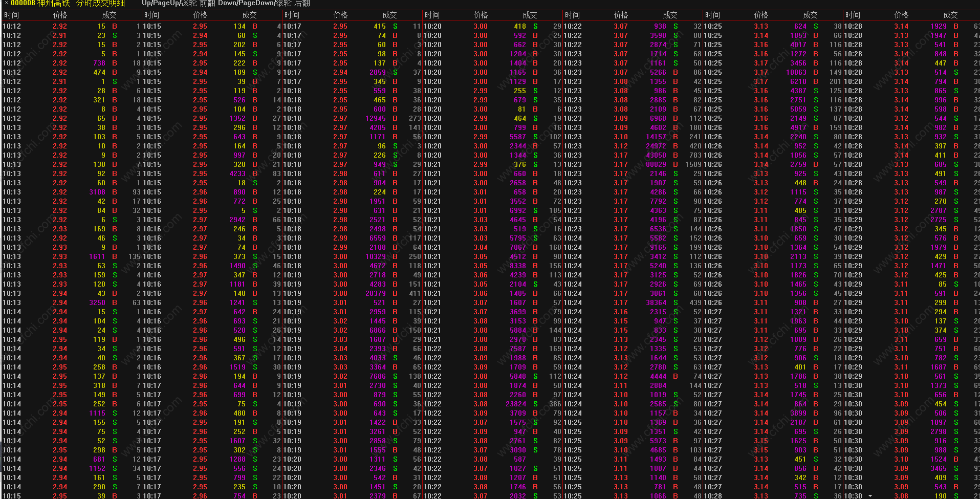The height and width of the screenshot is (499, 980).
Task: Select the trade with volume 88829
Action: click(656, 164)
